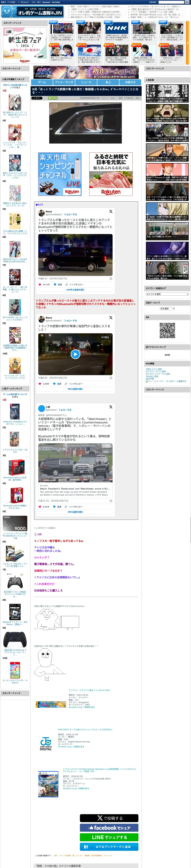Open the 新生活フェア 2024 Rakuten ad
This screenshot has width=191, height=868.
click(x=25, y=45)
